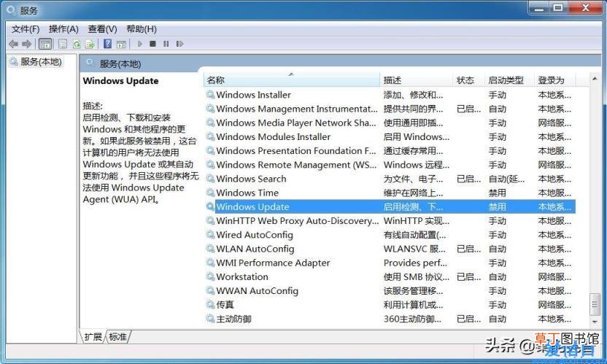Close the 服务 window
This screenshot has height=364, width=607.
point(585,8)
